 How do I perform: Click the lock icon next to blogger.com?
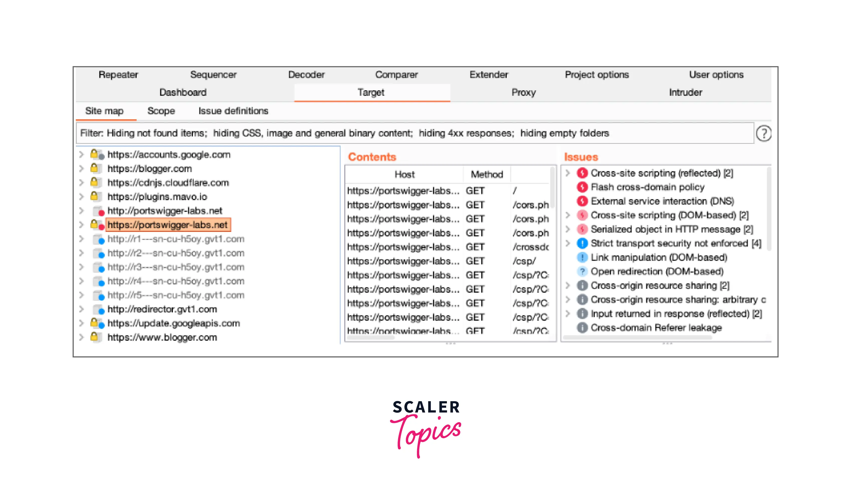tap(94, 168)
